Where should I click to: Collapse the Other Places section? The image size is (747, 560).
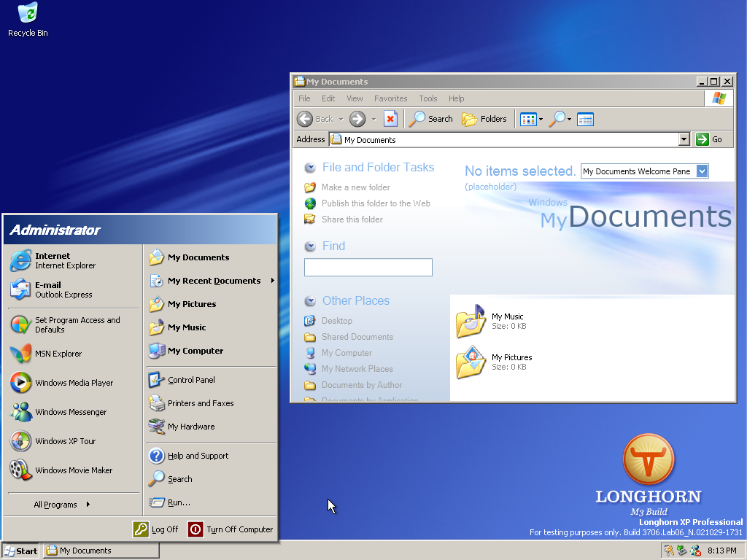[x=310, y=301]
